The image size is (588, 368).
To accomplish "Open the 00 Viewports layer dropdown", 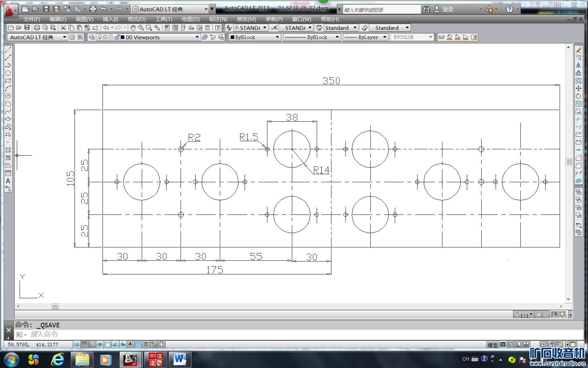I will coord(148,37).
